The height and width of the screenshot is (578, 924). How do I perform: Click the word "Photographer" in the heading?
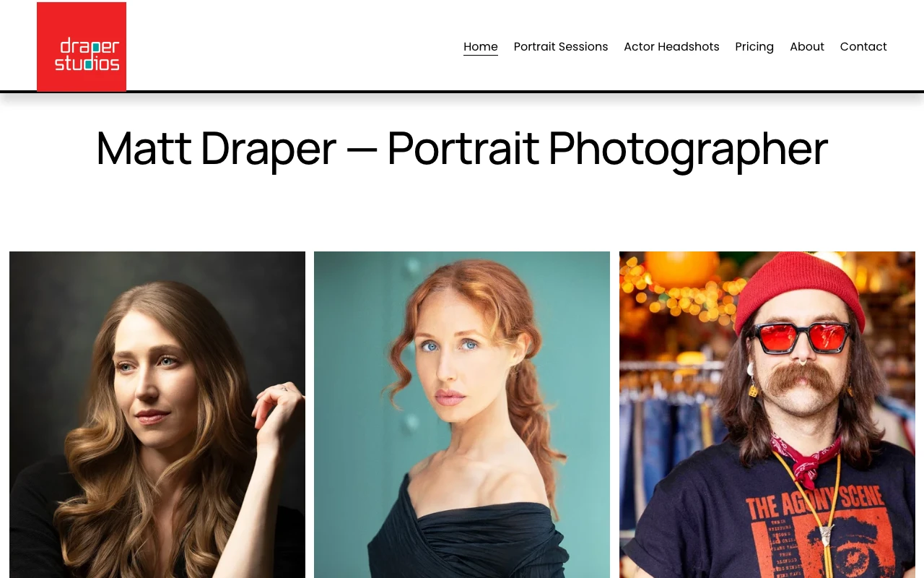[x=687, y=149]
